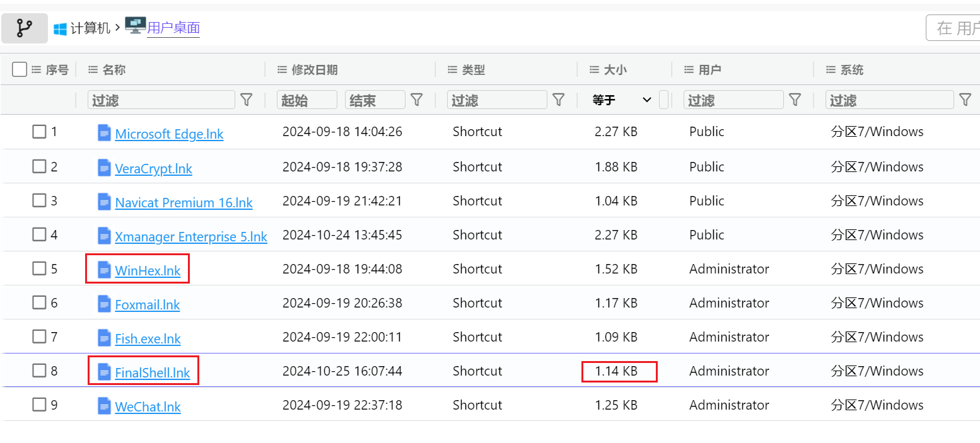Toggle the select-all checkbox in header

(x=20, y=69)
